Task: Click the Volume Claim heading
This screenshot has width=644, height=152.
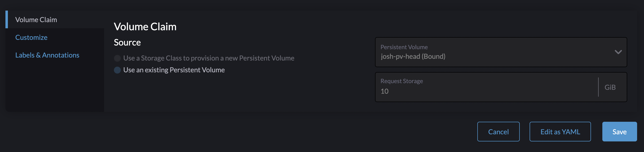Action: pyautogui.click(x=145, y=27)
